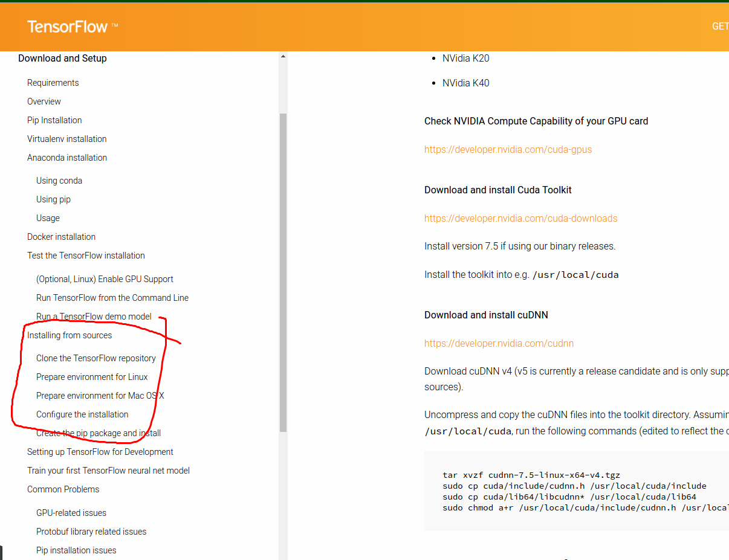Image resolution: width=729 pixels, height=560 pixels.
Task: Click the 'sudo cp cuda/lib64/libcudnn*' code line
Action: click(569, 497)
